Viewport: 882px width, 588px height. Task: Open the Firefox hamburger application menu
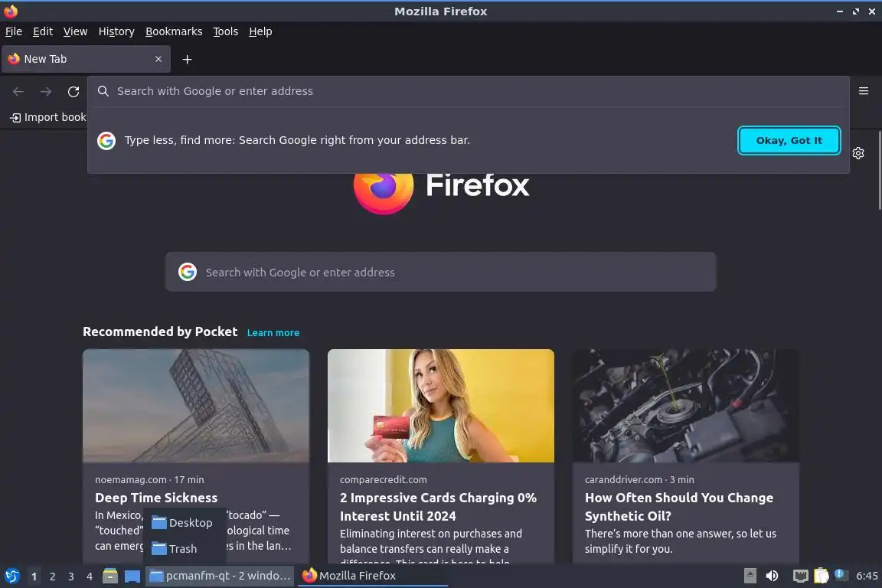click(x=864, y=91)
